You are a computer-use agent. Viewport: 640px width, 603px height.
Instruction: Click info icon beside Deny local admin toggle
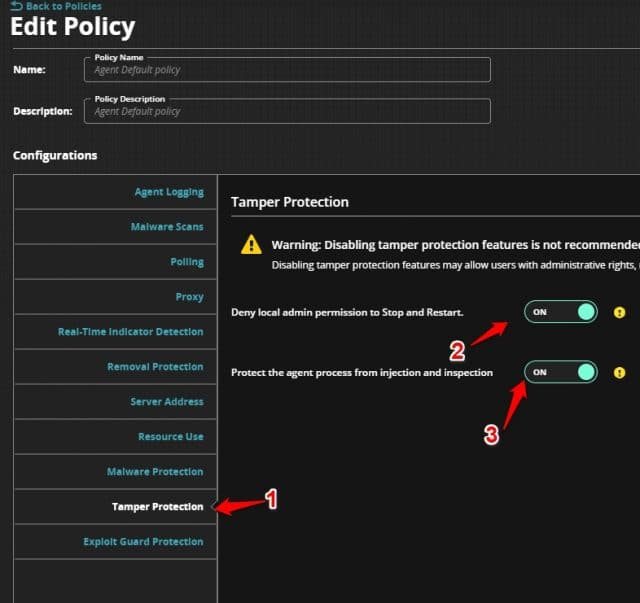pyautogui.click(x=619, y=312)
